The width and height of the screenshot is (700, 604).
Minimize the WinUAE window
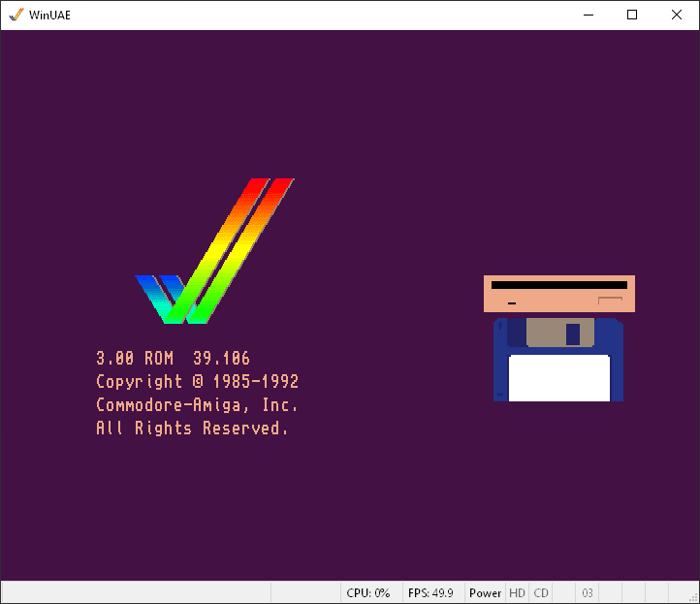(589, 15)
